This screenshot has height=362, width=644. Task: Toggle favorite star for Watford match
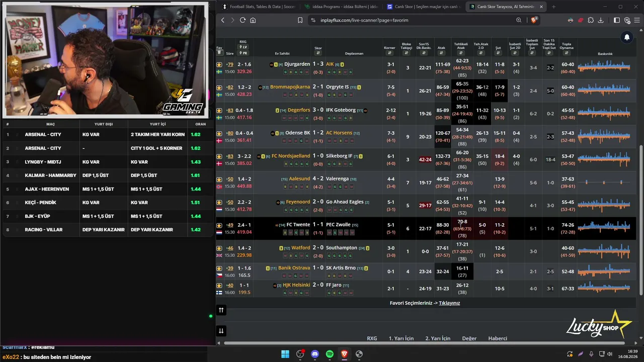pos(219,248)
